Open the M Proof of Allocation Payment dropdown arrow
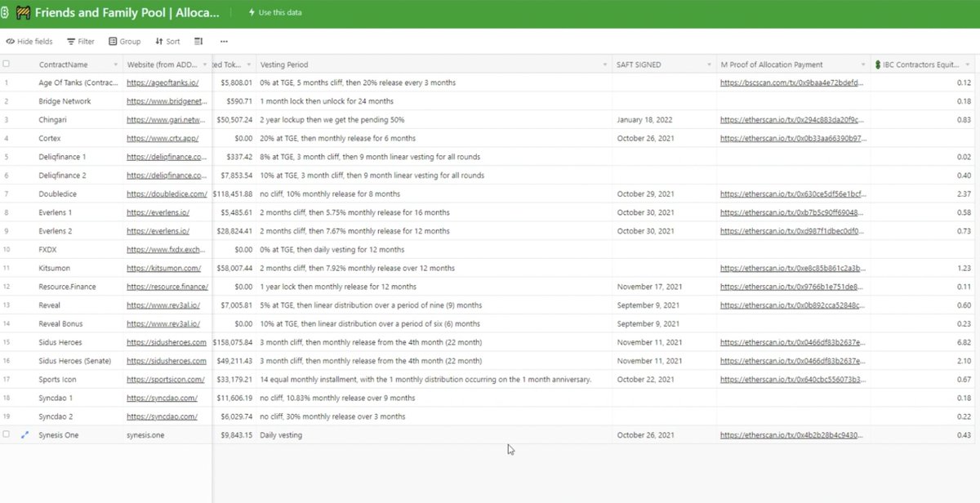 (863, 65)
